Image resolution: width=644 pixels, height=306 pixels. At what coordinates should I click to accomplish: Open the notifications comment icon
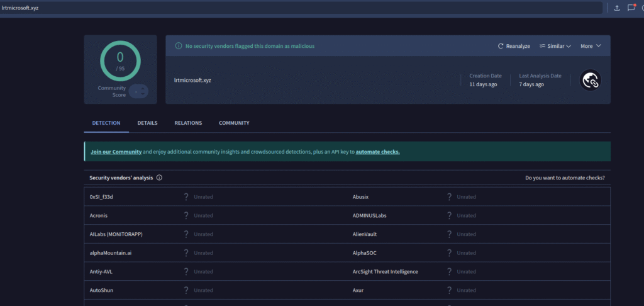[631, 8]
